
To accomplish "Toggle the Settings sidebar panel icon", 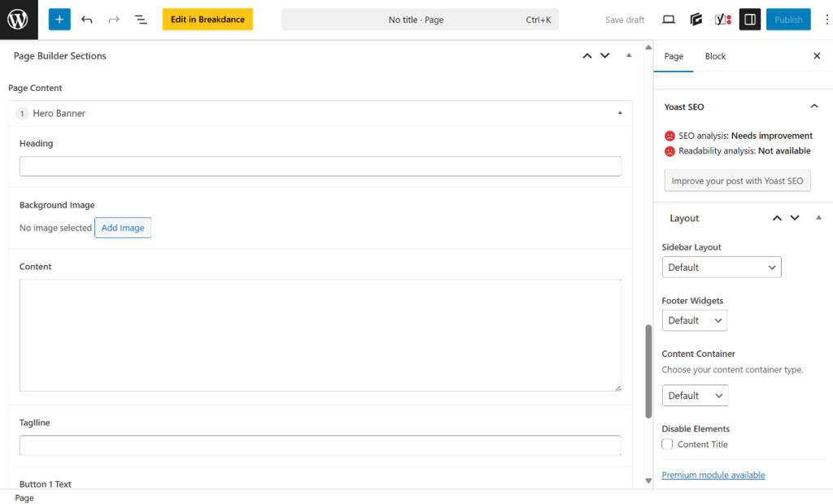I will click(x=749, y=19).
